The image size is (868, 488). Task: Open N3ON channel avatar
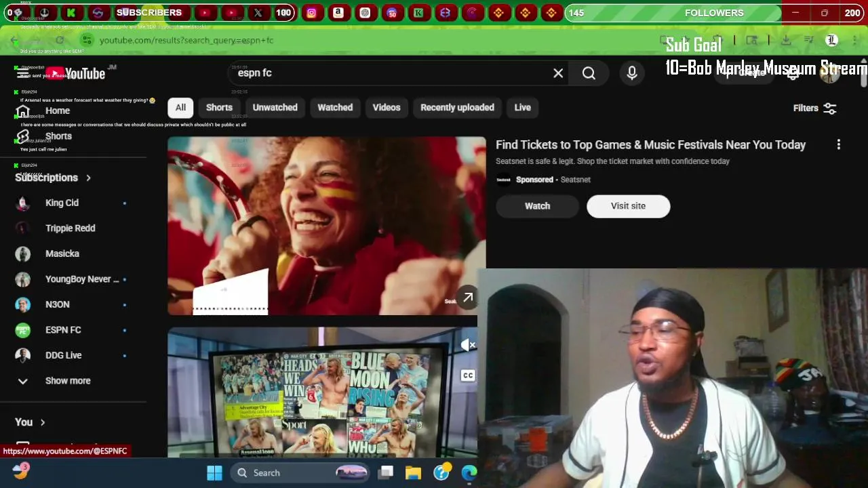pos(23,304)
